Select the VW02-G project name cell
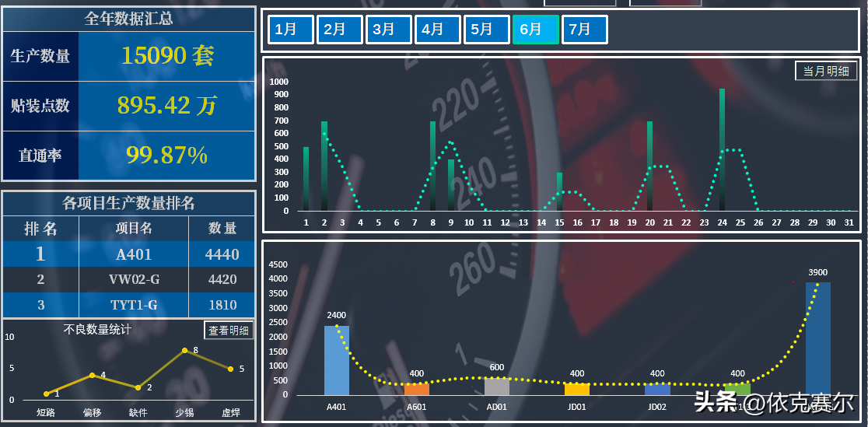Viewport: 868px width, 427px height. pyautogui.click(x=134, y=280)
